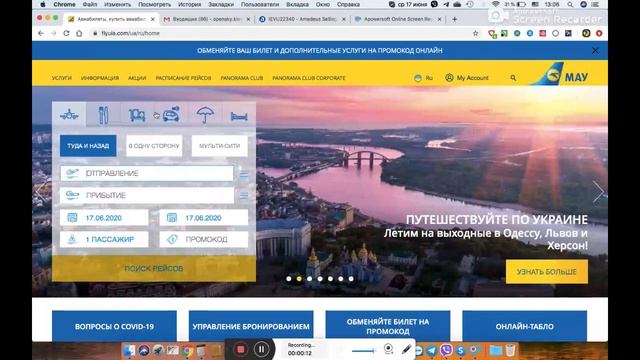
Task: Open Chrome from the Dock
Action: 187,351
